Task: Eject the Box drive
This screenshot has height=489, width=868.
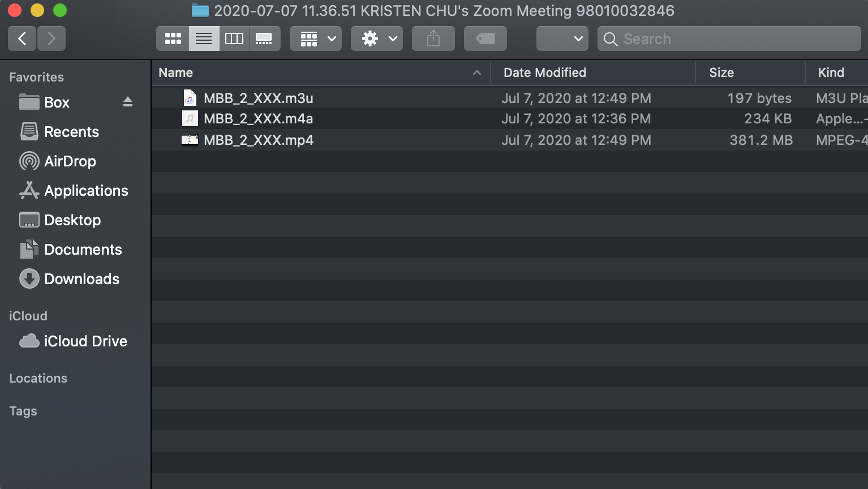Action: [128, 102]
